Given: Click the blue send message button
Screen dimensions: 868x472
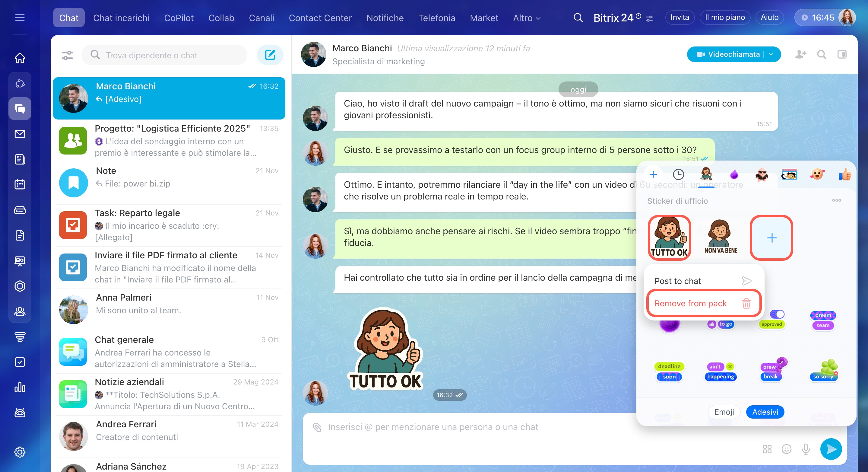Looking at the screenshot, I should click(x=831, y=449).
